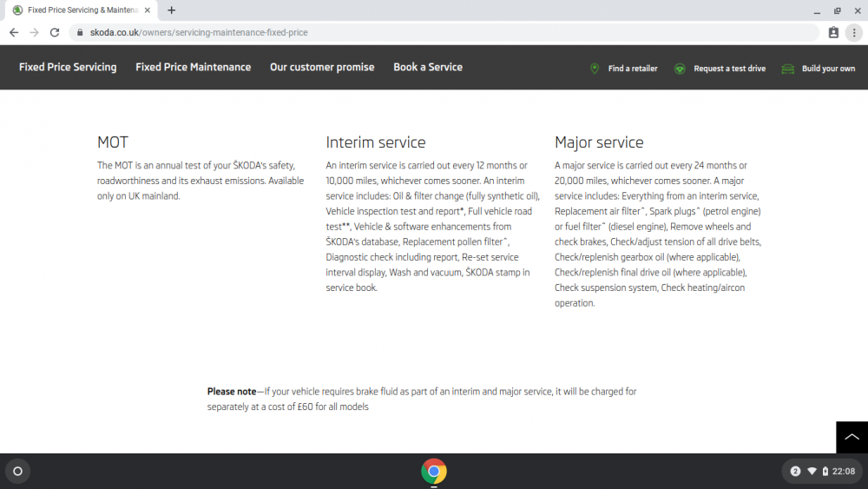The width and height of the screenshot is (868, 489).
Task: Select the Fixed Price Servicing browser tab
Action: pyautogui.click(x=82, y=10)
